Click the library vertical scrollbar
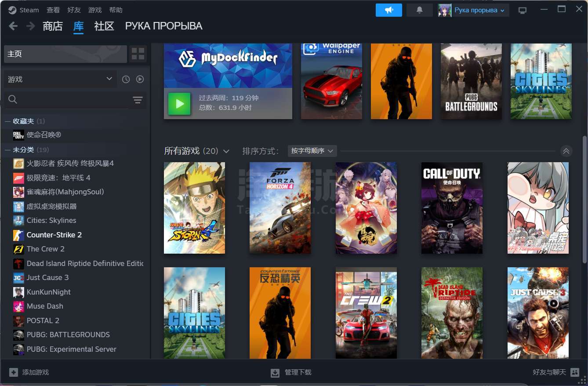This screenshot has width=588, height=386. (585, 200)
